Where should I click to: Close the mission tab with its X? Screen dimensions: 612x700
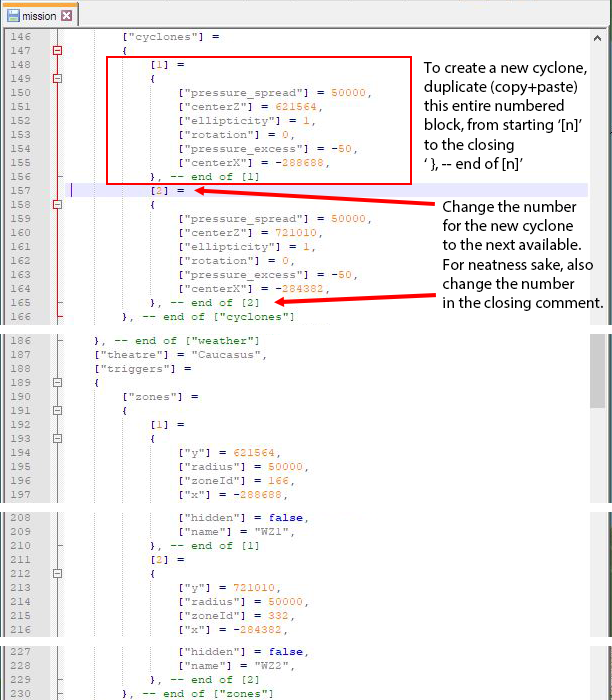click(x=67, y=16)
